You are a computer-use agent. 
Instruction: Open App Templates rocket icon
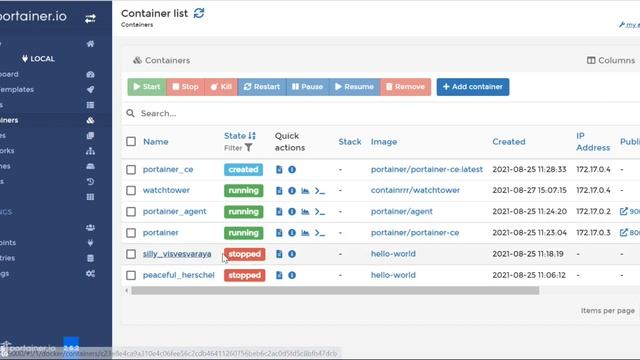coord(90,89)
